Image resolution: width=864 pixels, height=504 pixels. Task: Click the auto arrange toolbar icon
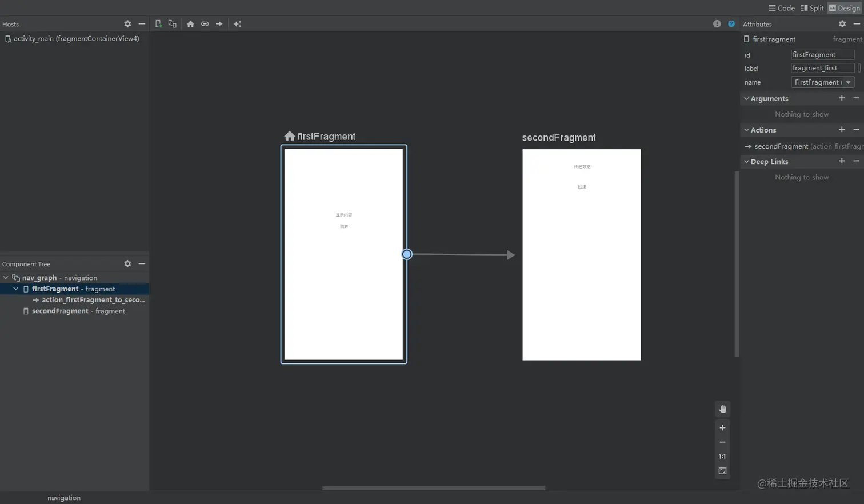tap(238, 24)
